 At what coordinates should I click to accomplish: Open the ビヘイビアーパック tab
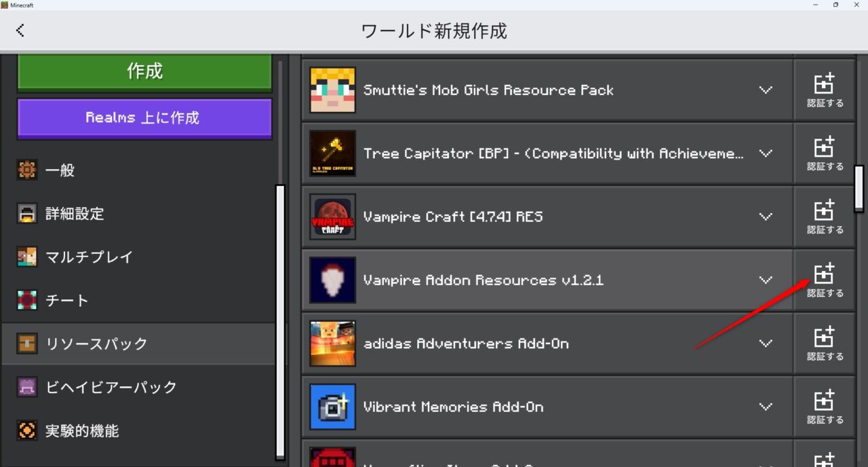pyautogui.click(x=139, y=388)
